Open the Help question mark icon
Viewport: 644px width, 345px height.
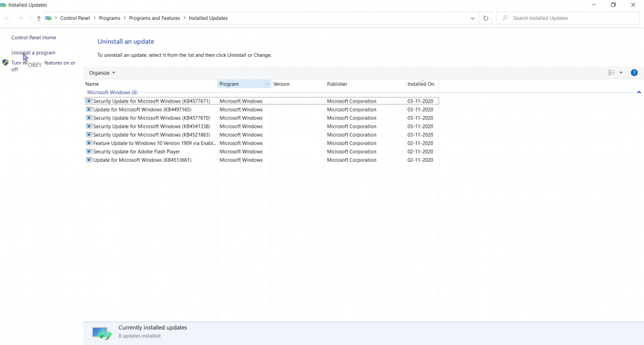(634, 73)
